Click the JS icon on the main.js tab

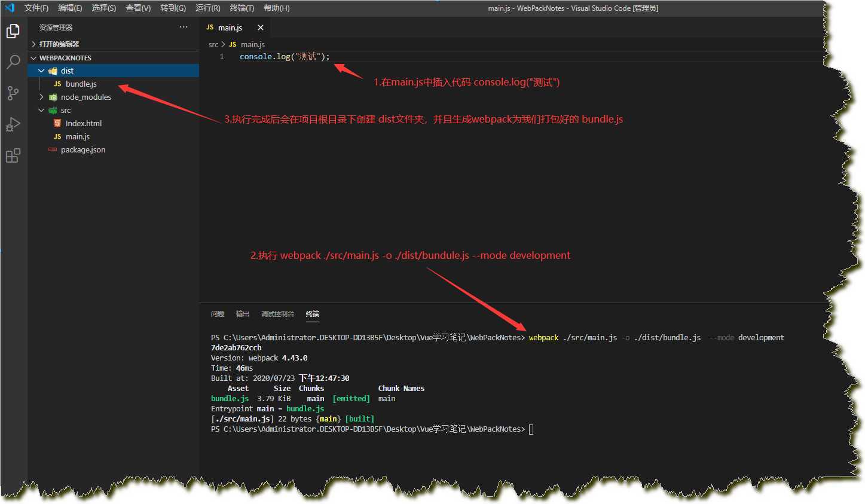coord(210,28)
